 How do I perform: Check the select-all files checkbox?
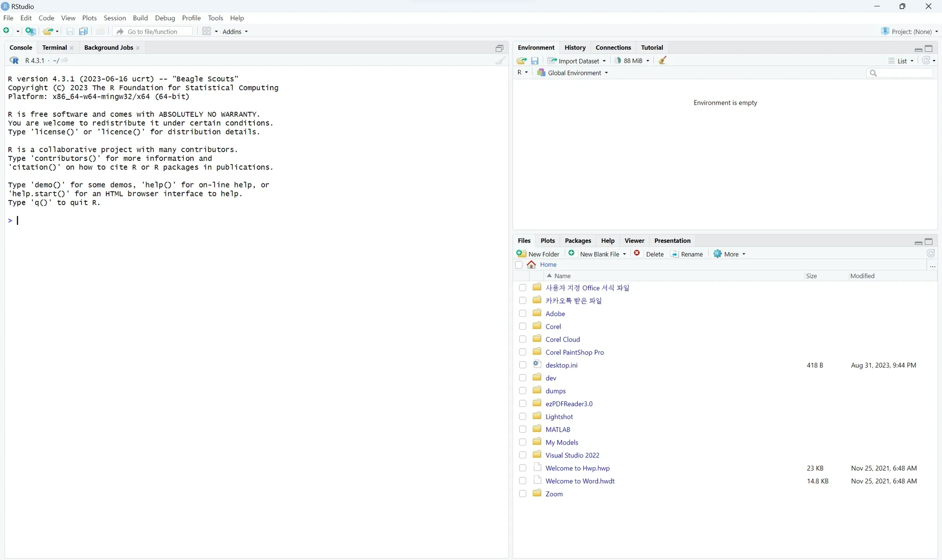click(519, 265)
